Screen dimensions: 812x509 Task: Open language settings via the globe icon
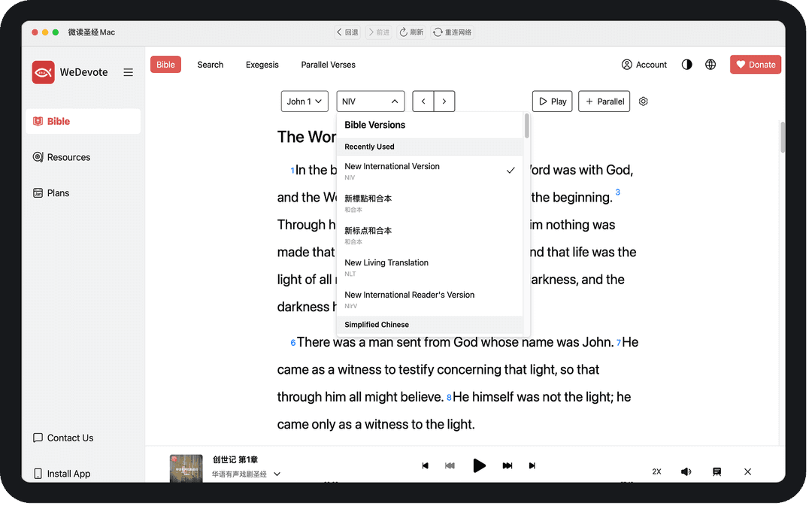(x=710, y=65)
